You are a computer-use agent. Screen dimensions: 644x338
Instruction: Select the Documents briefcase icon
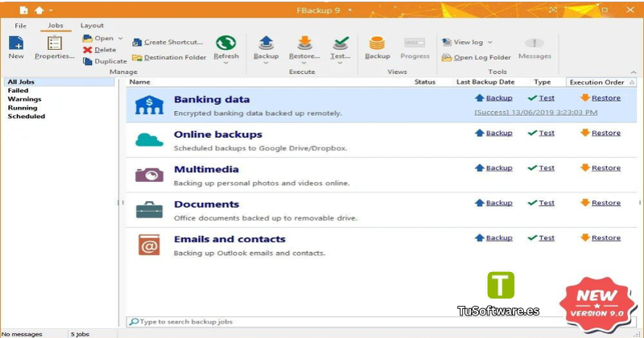pos(149,210)
